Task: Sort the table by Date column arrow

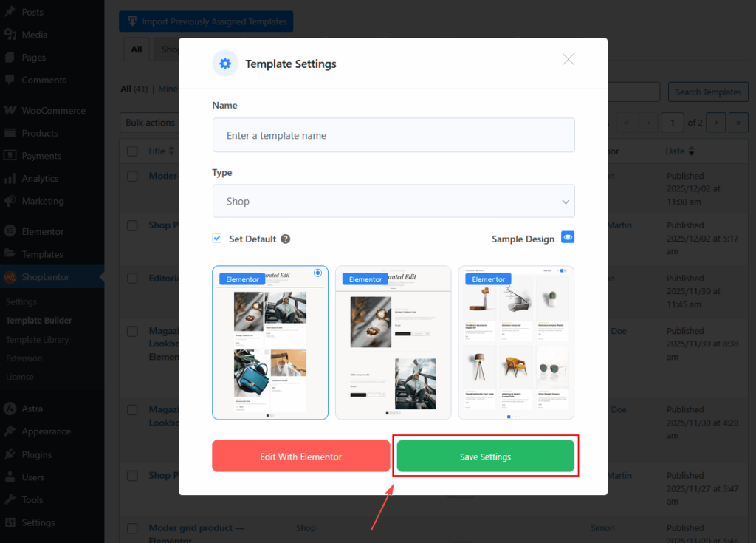Action: (691, 151)
